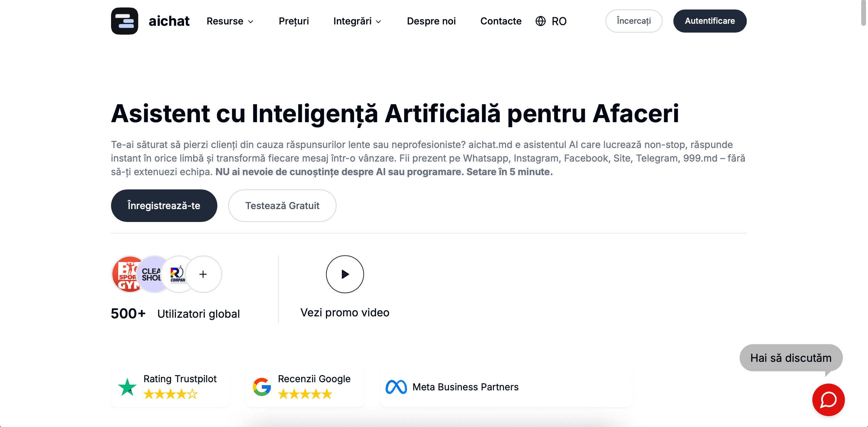The height and width of the screenshot is (427, 868).
Task: Open the red chat widget bubble
Action: (x=828, y=400)
